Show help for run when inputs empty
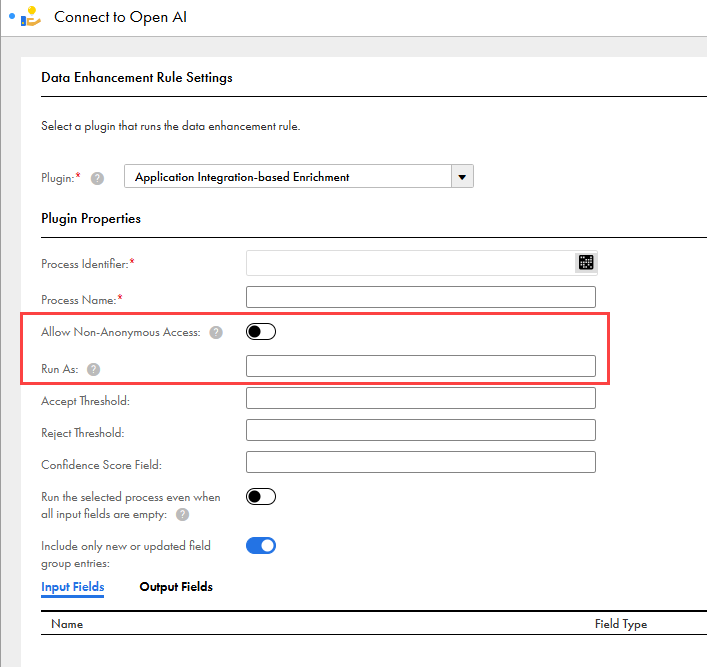707x667 pixels. pyautogui.click(x=182, y=515)
